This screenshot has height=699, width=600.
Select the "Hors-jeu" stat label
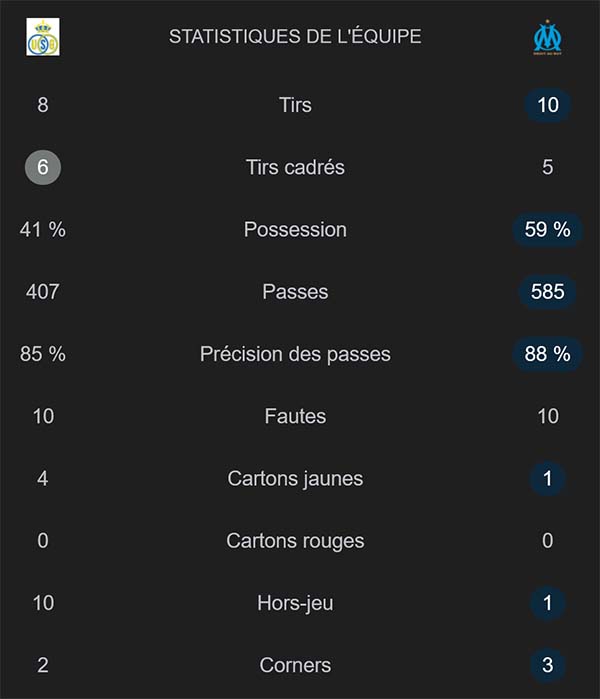pyautogui.click(x=295, y=603)
